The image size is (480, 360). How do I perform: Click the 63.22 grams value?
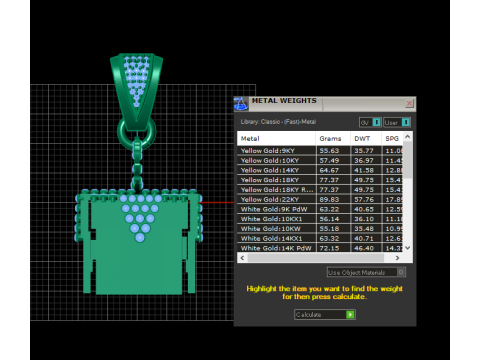[329, 209]
